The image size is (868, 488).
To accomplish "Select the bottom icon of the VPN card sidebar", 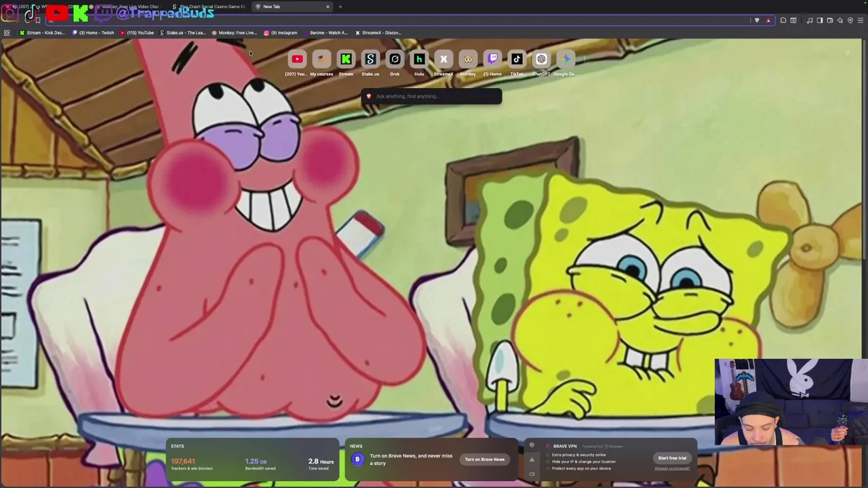I will 532,474.
